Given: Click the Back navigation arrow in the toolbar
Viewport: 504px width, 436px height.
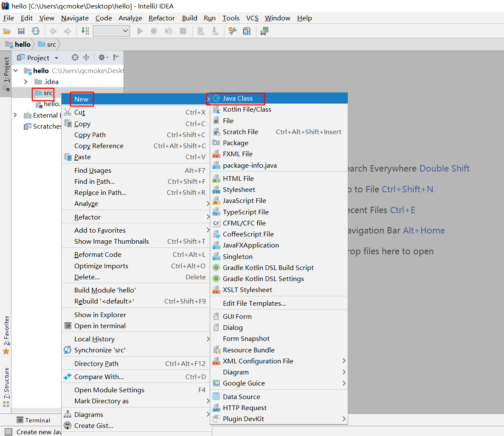Looking at the screenshot, I should [x=53, y=31].
